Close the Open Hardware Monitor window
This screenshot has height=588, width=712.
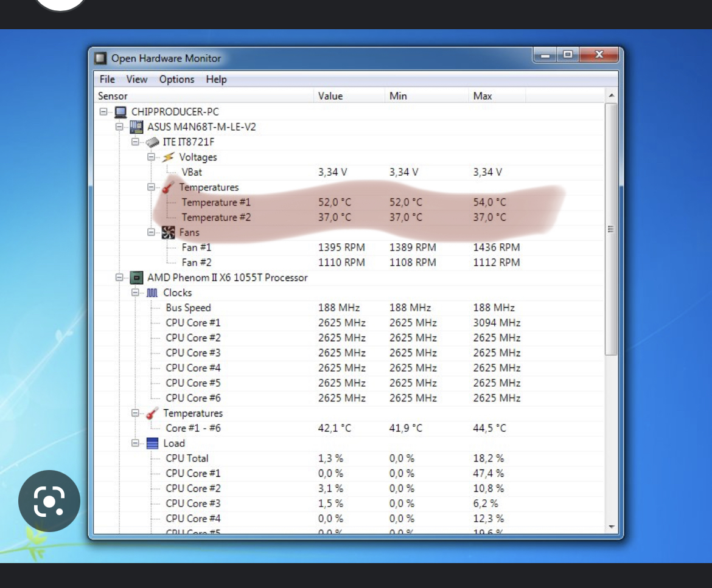[x=599, y=55]
